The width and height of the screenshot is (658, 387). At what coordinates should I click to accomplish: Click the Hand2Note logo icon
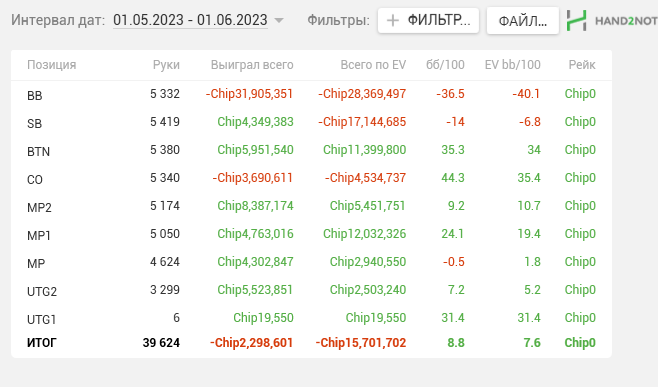click(576, 21)
